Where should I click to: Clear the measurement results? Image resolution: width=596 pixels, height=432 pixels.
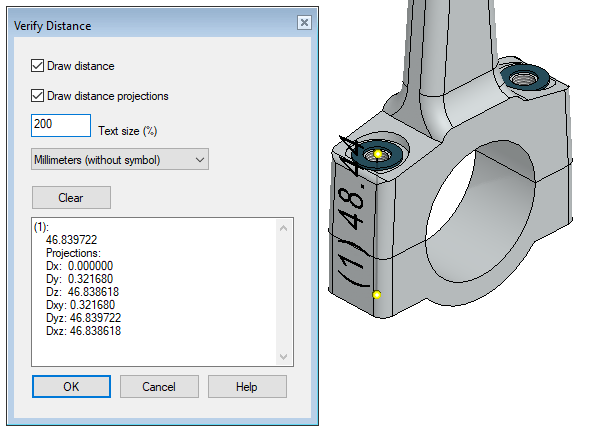tap(71, 198)
